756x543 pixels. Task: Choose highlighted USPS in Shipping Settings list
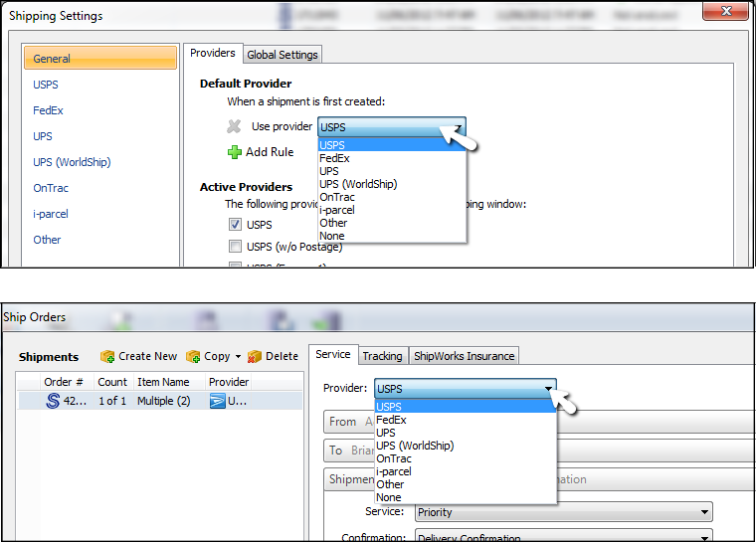[x=392, y=145]
